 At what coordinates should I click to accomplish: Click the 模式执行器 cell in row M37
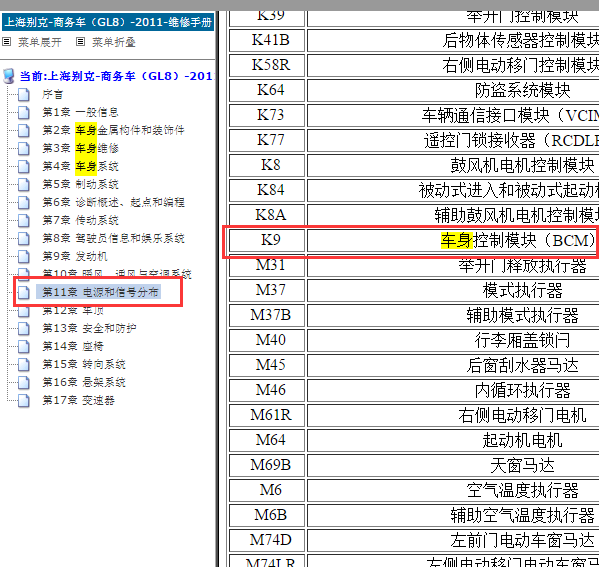coord(453,290)
